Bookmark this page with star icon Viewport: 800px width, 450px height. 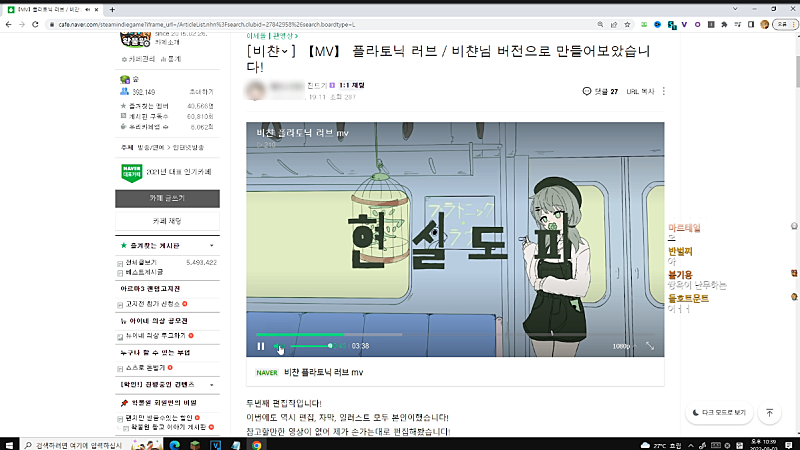[x=627, y=24]
